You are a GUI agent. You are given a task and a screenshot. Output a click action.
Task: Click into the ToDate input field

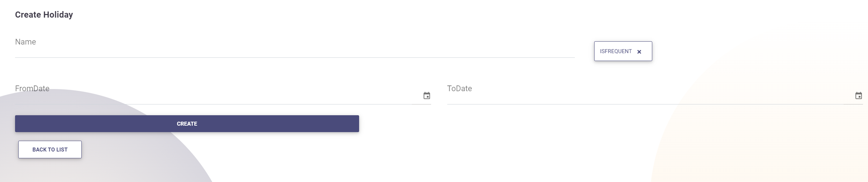pyautogui.click(x=645, y=96)
